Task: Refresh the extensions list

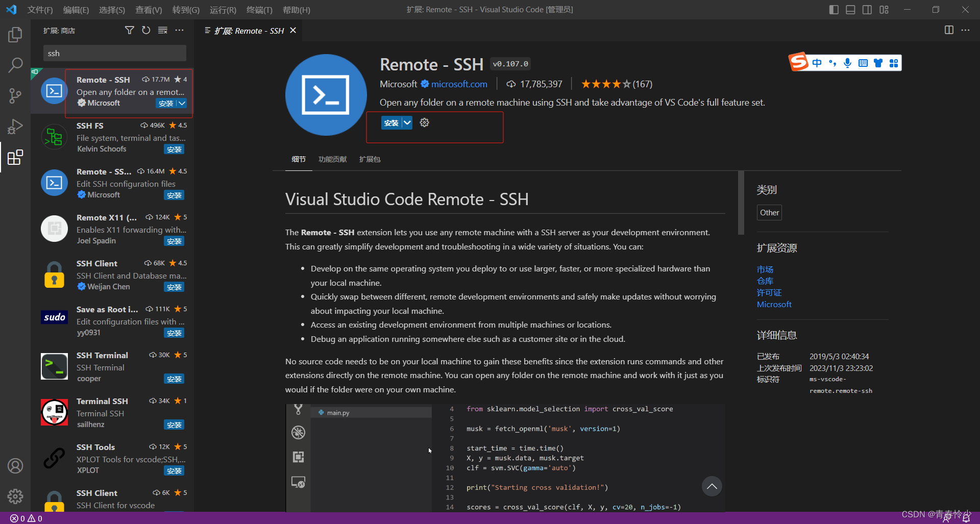Action: point(146,30)
